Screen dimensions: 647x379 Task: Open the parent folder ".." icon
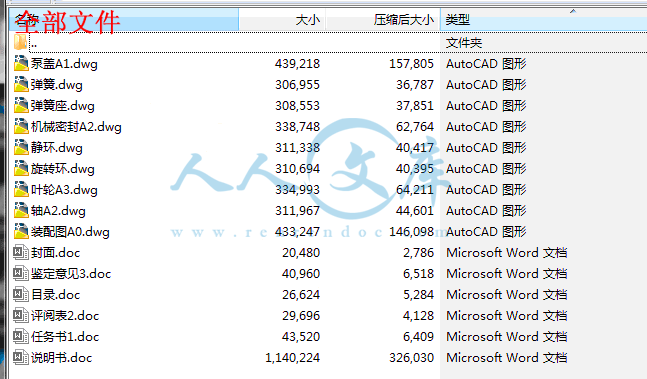pyautogui.click(x=21, y=42)
